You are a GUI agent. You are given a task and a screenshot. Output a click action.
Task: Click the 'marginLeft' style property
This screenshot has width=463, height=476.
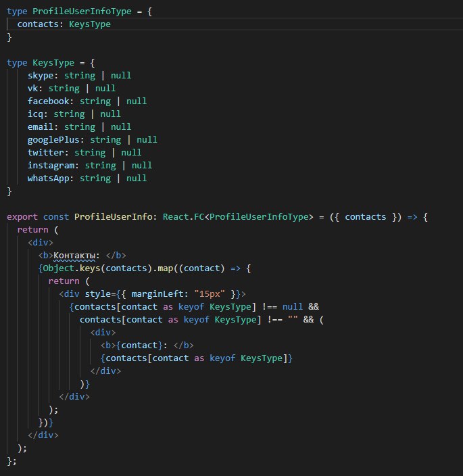coord(157,294)
